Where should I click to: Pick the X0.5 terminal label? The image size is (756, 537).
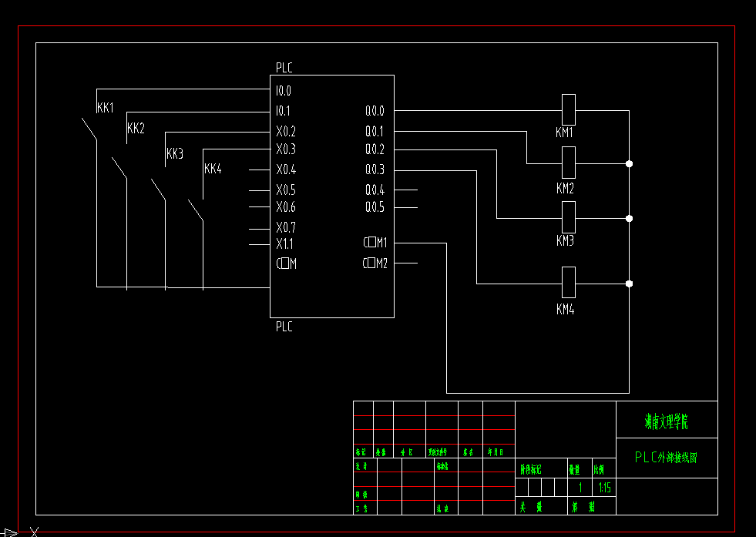[286, 190]
